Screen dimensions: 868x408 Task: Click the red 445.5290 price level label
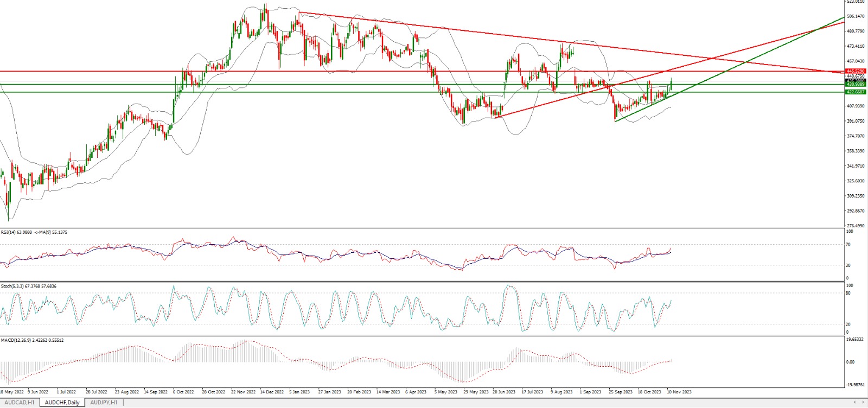pos(856,71)
